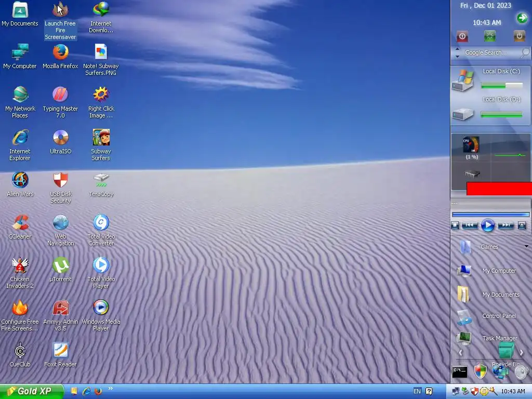Launch Subway Surfers game icon
This screenshot has height=399, width=532.
[101, 145]
